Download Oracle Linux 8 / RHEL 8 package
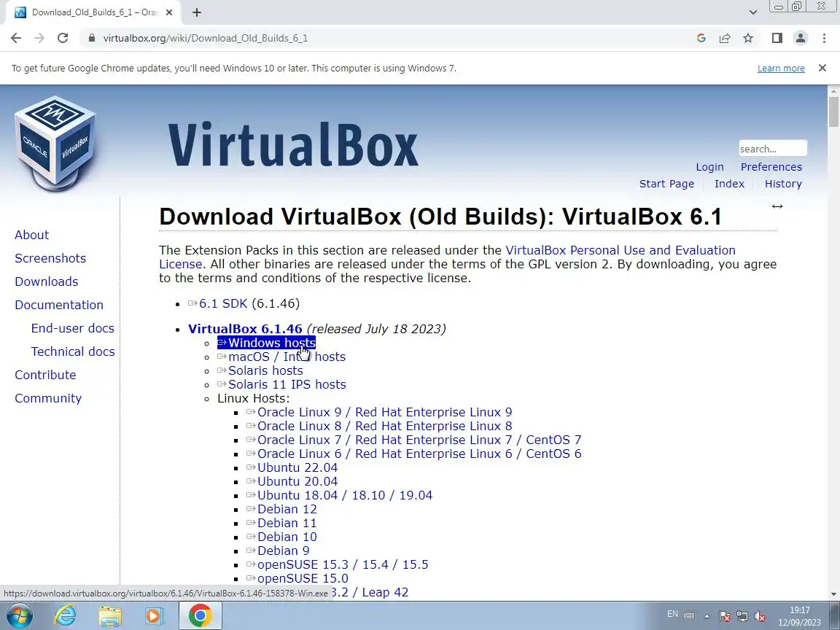840x630 pixels. pyautogui.click(x=378, y=427)
